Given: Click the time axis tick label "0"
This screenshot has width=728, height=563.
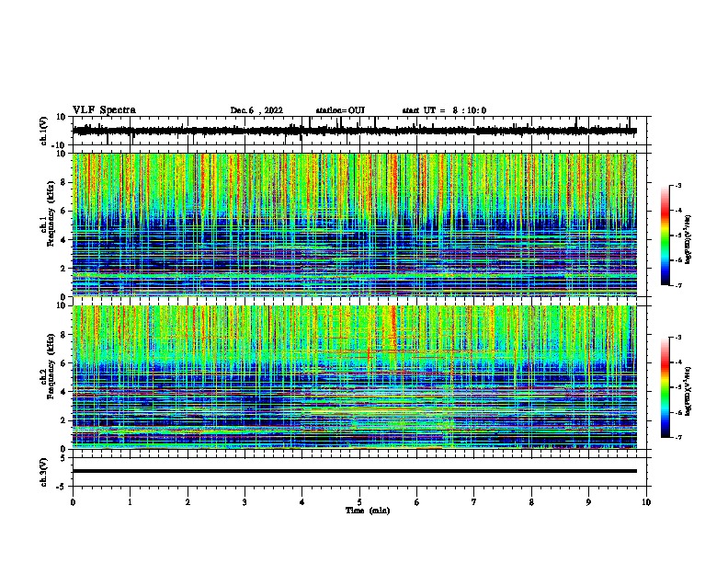Looking at the screenshot, I should pyautogui.click(x=73, y=502).
